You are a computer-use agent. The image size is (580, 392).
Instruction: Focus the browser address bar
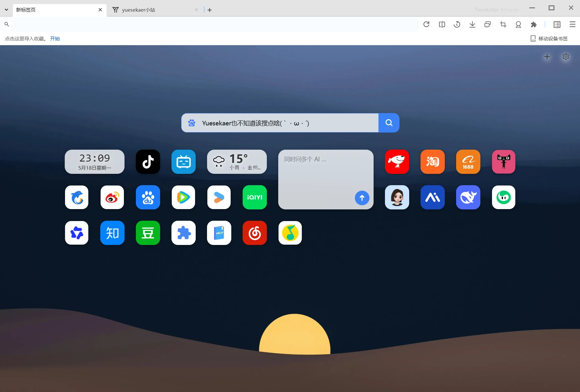(x=213, y=24)
